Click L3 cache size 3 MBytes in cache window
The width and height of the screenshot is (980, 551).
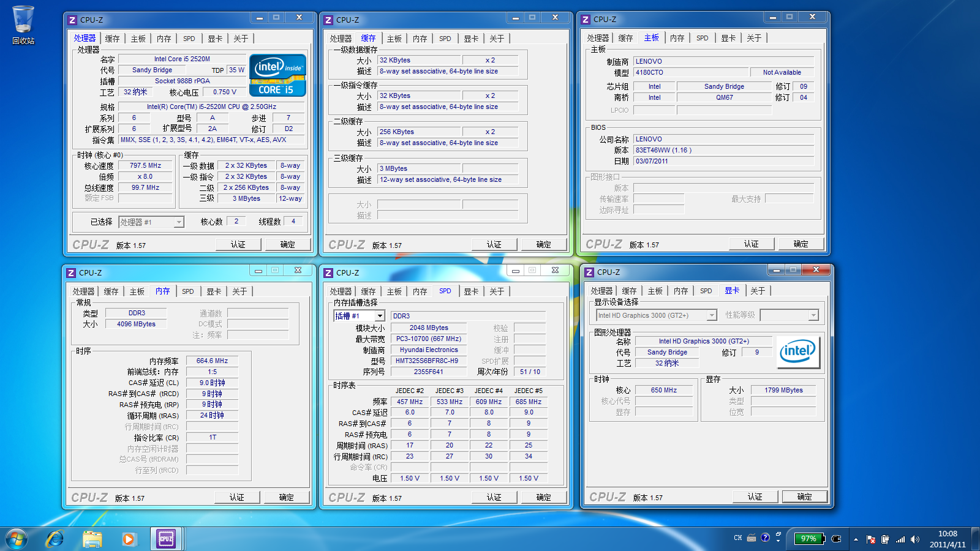coord(419,168)
